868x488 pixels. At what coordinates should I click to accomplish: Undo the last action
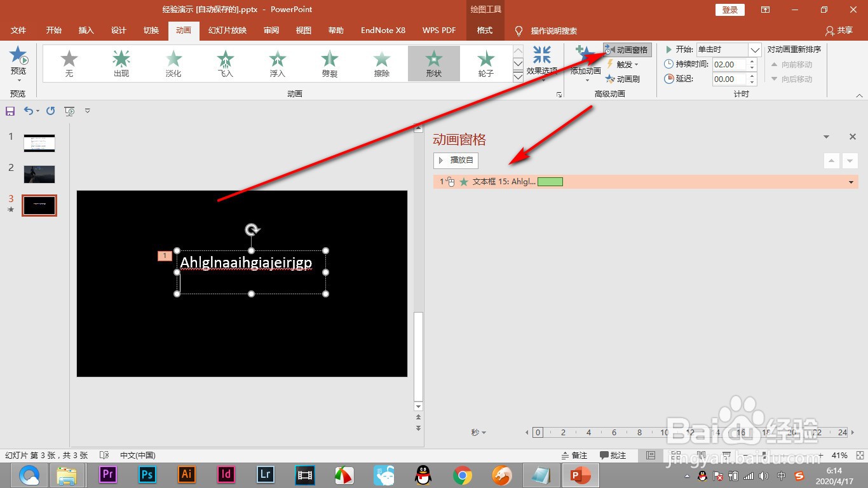point(29,111)
